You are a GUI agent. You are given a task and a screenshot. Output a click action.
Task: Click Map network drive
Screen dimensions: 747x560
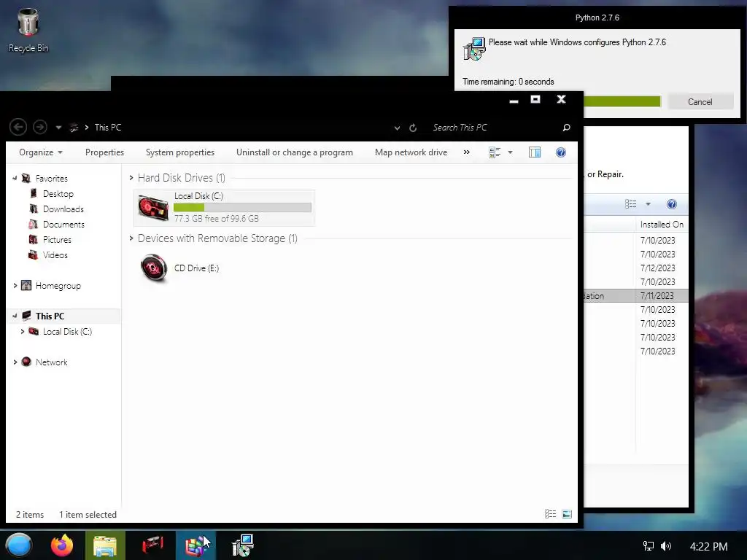(x=411, y=152)
